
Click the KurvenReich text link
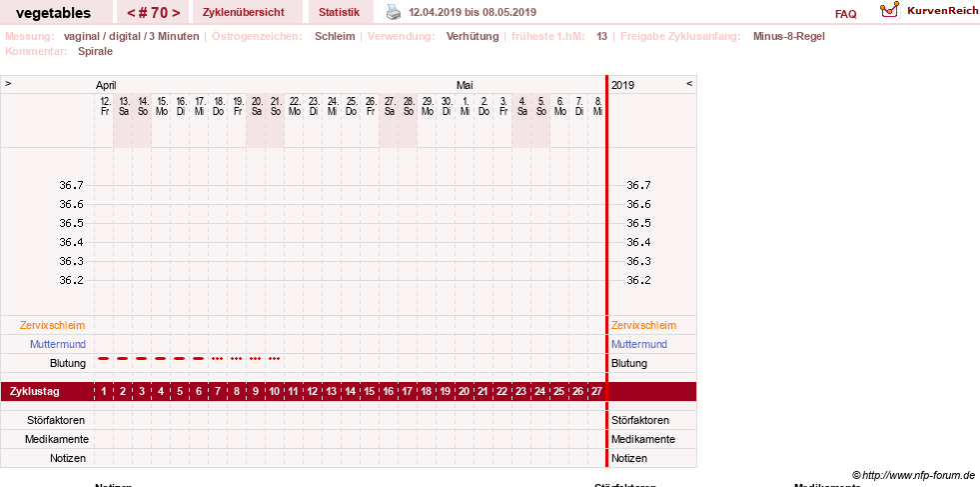[x=942, y=11]
